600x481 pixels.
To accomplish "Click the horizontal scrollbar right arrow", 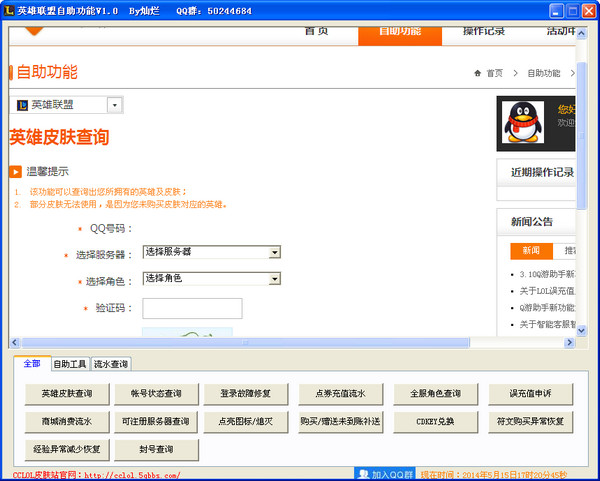I will click(569, 342).
